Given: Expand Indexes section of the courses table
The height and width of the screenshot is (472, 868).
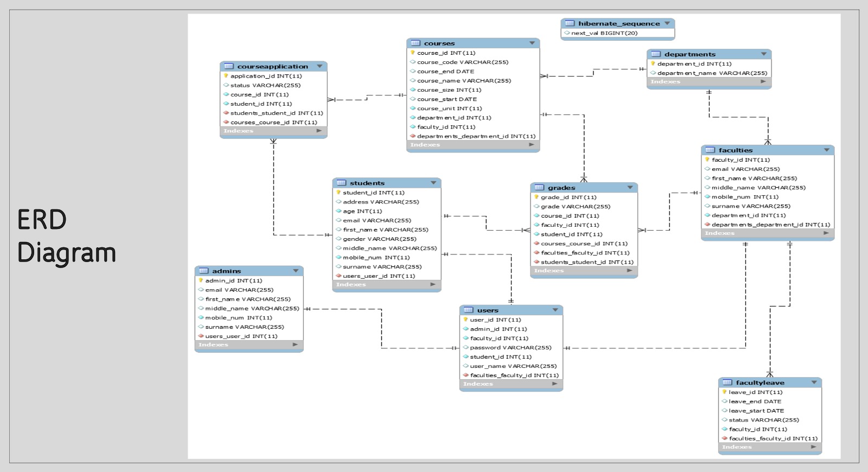Looking at the screenshot, I should coord(531,144).
